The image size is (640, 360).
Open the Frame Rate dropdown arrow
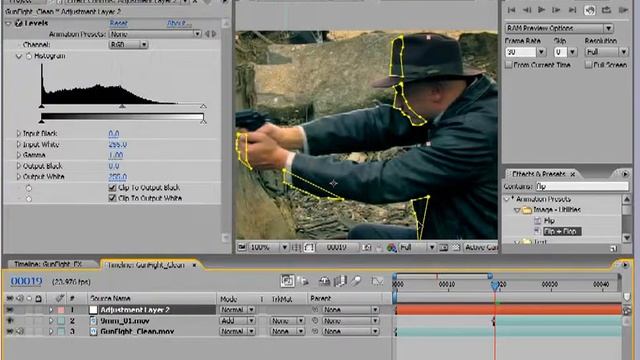click(x=541, y=52)
